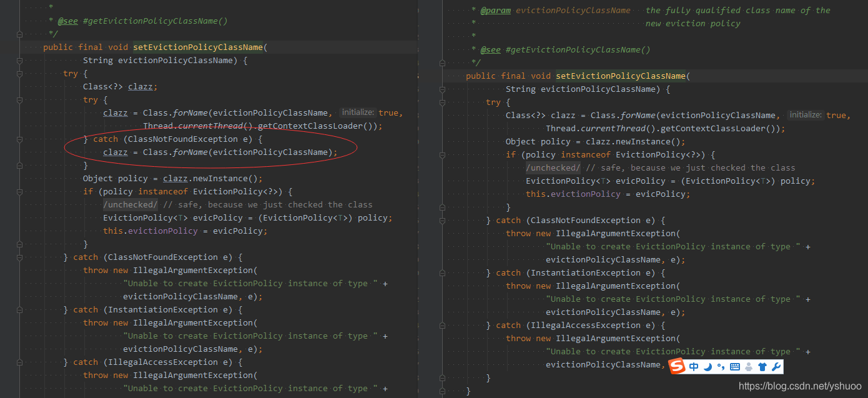Toggle full/half-width mode with the moon icon

click(708, 366)
